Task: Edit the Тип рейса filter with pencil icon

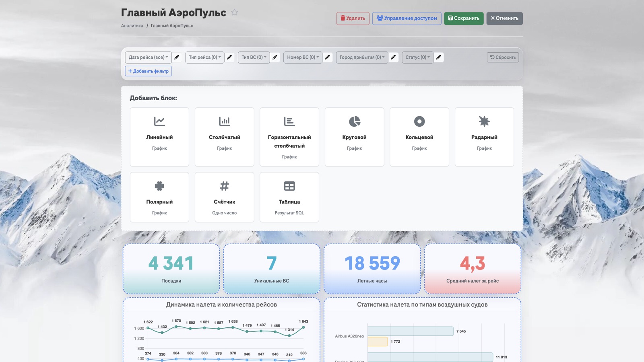Action: pyautogui.click(x=229, y=57)
